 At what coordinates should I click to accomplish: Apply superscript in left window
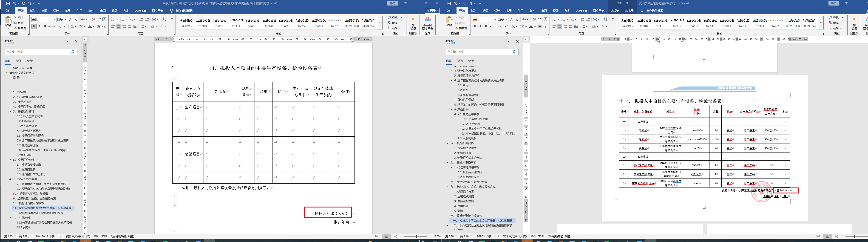(x=65, y=27)
